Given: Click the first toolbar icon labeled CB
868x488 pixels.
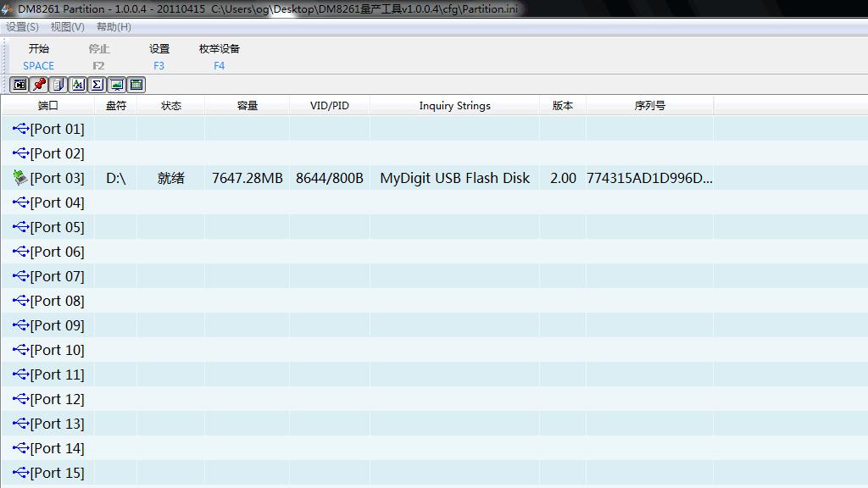Looking at the screenshot, I should [19, 85].
